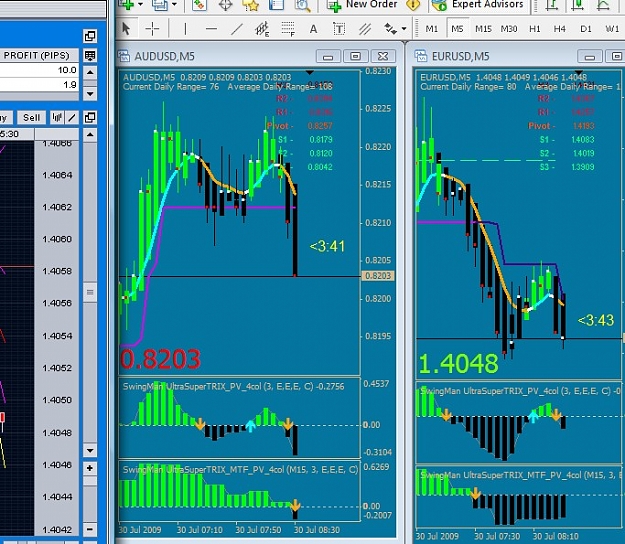Click the down arrow below the 1.9 row
Screen dimensions: 625x544
[90, 94]
